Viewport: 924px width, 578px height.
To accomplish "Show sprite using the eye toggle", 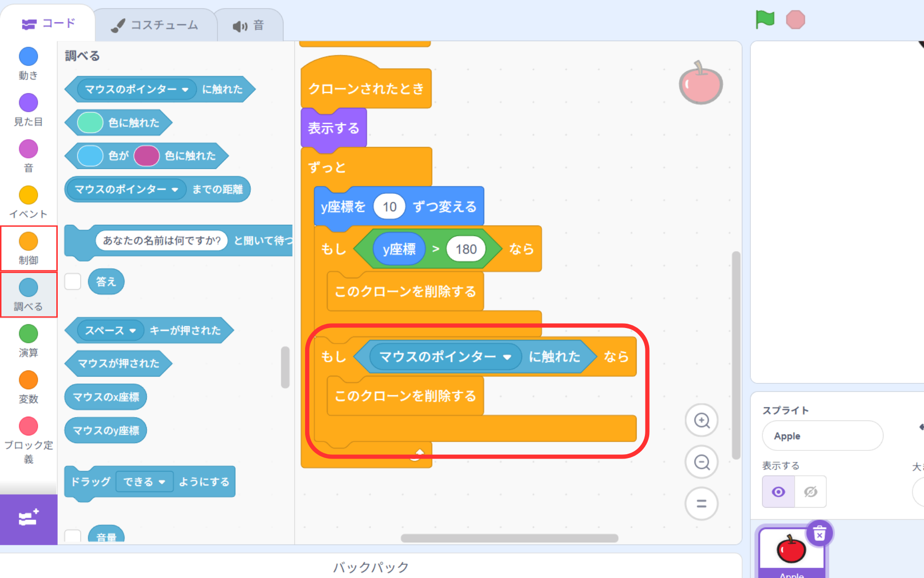I will click(778, 492).
